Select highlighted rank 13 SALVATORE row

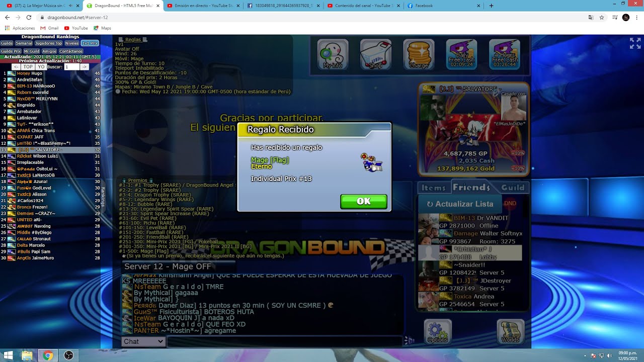[50, 150]
